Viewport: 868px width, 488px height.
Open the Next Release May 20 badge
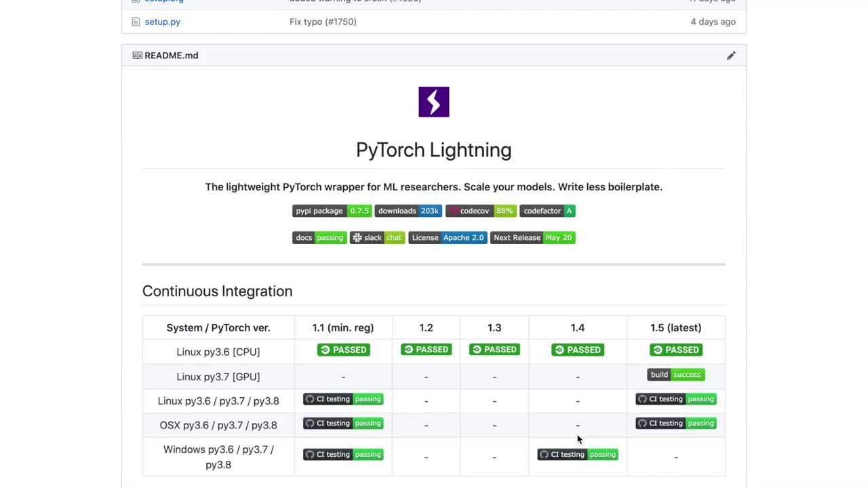pos(533,237)
